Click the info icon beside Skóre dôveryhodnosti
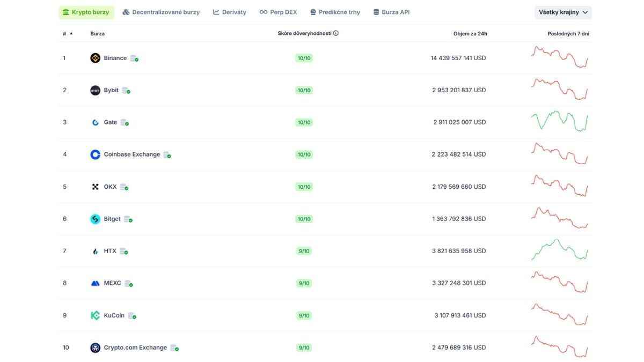The width and height of the screenshot is (644, 362). coord(336,33)
